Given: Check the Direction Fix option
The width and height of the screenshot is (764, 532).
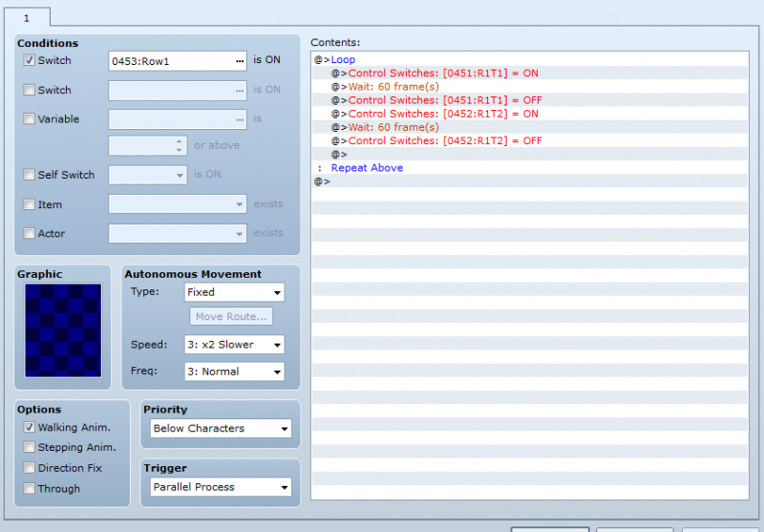Looking at the screenshot, I should pyautogui.click(x=30, y=468).
